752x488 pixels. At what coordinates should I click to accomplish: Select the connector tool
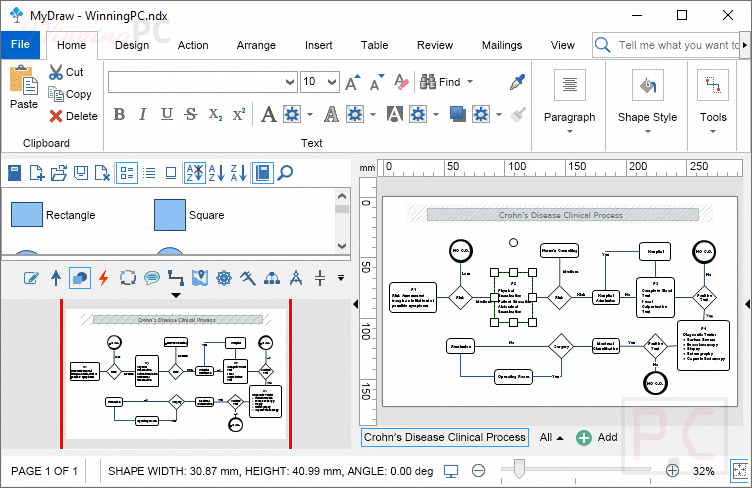(x=176, y=278)
